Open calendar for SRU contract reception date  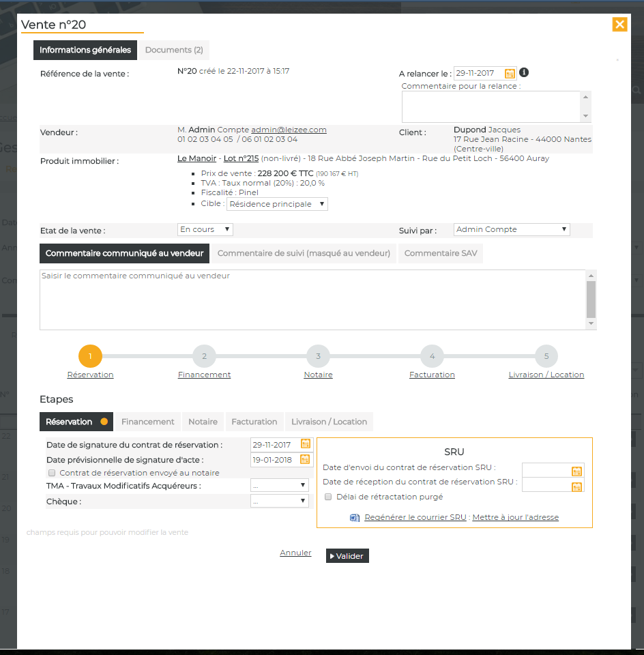click(576, 487)
